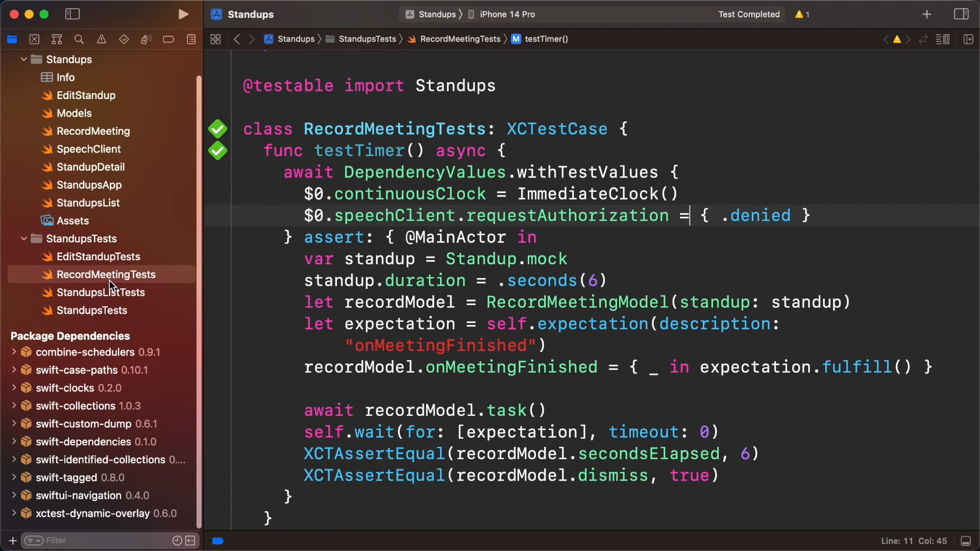Go forward in editor history
This screenshot has height=551, width=980.
click(x=251, y=39)
